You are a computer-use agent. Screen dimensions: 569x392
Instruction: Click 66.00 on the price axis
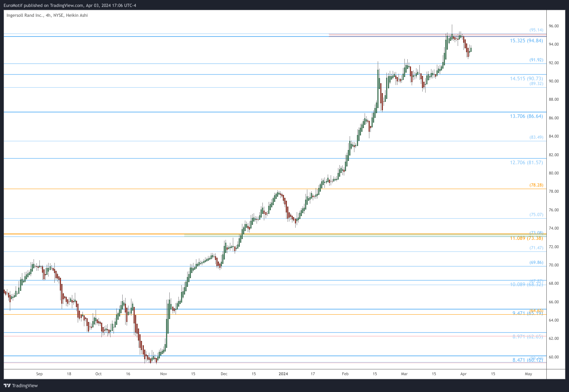554,302
